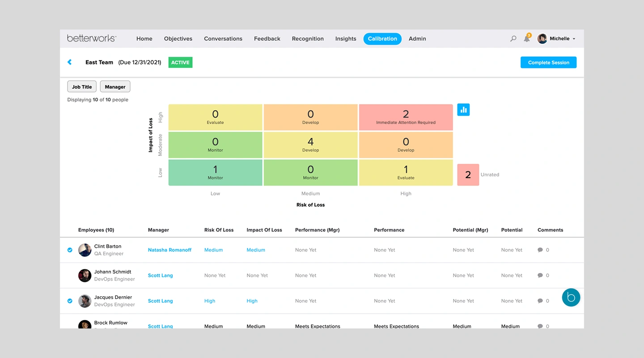This screenshot has width=644, height=358.
Task: Click Clint Barton's Performance (Mgr) None Yet
Action: coord(305,250)
